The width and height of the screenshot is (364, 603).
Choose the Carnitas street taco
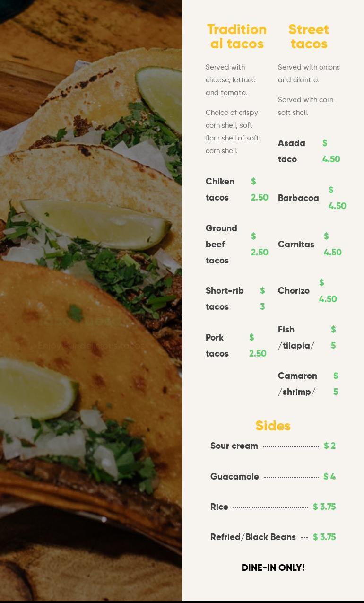tap(296, 245)
